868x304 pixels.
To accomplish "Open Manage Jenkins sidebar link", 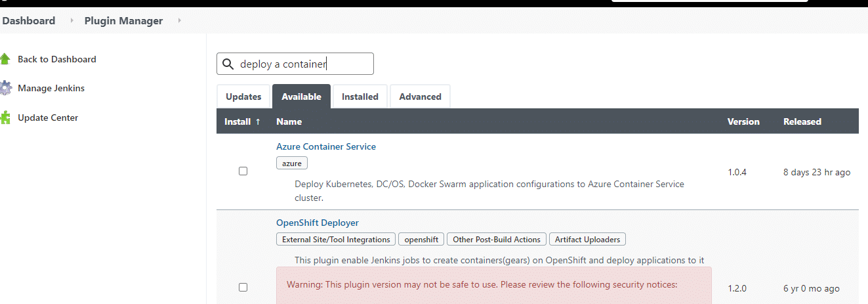I will (x=51, y=88).
